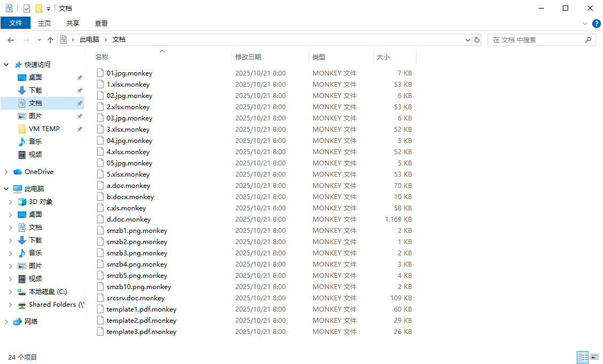Click the search magnifier icon
The height and width of the screenshot is (364, 603).
(588, 40)
